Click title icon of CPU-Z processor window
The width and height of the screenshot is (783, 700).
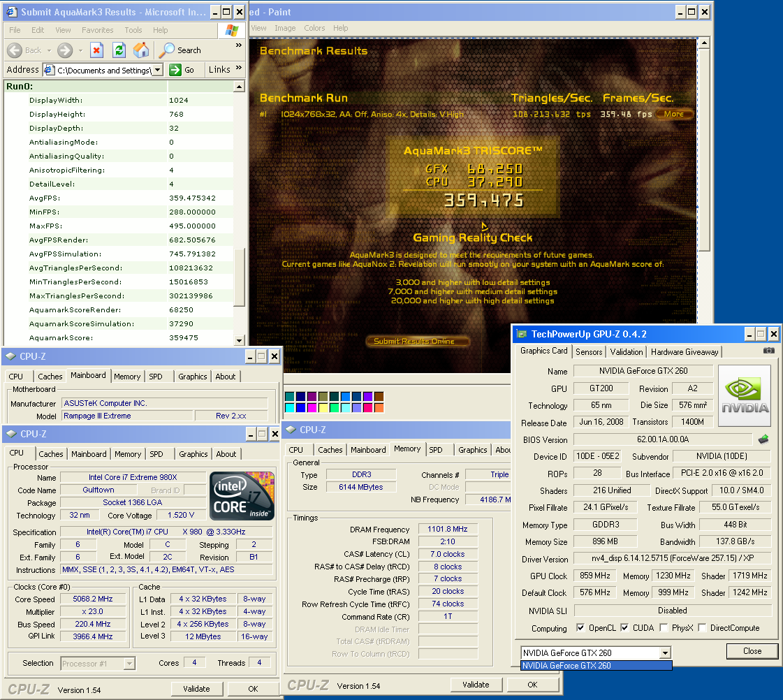(x=11, y=434)
